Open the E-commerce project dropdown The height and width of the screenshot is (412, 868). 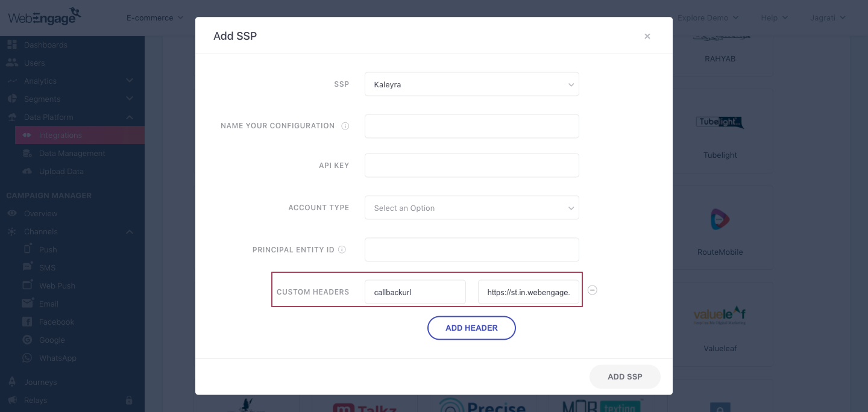click(x=155, y=18)
